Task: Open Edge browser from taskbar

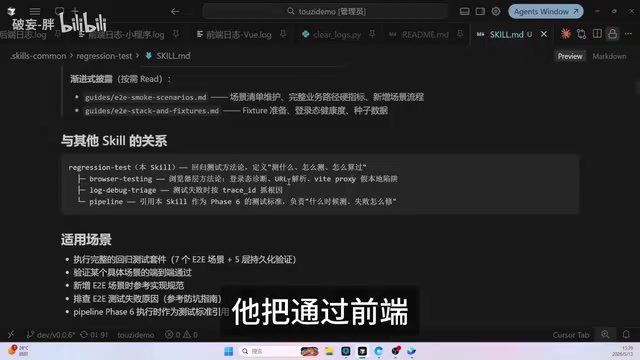Action: coord(378,351)
